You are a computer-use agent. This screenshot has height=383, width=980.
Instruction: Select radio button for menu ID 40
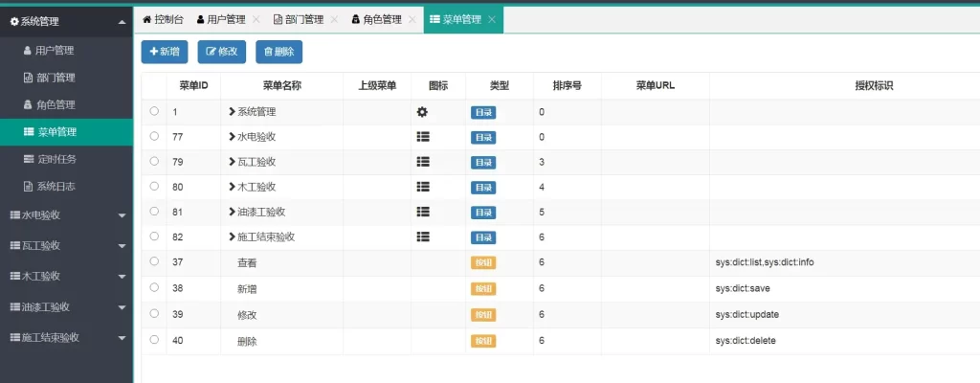(154, 339)
